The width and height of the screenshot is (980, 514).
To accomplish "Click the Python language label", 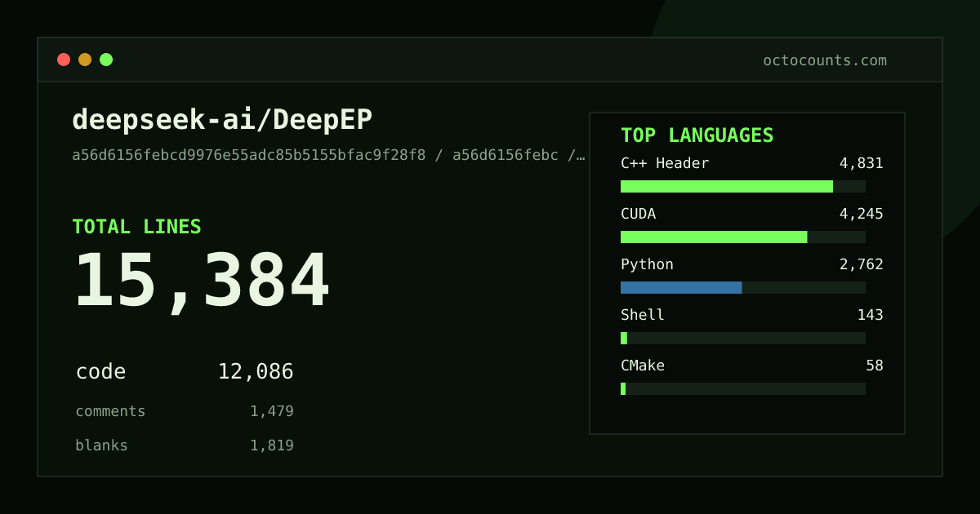I will tap(647, 264).
